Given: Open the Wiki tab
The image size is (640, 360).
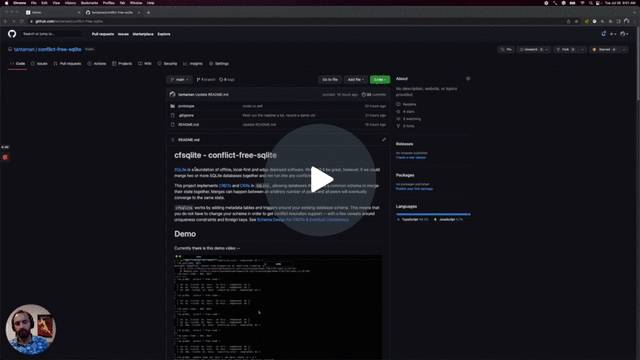Looking at the screenshot, I should click(x=145, y=64).
